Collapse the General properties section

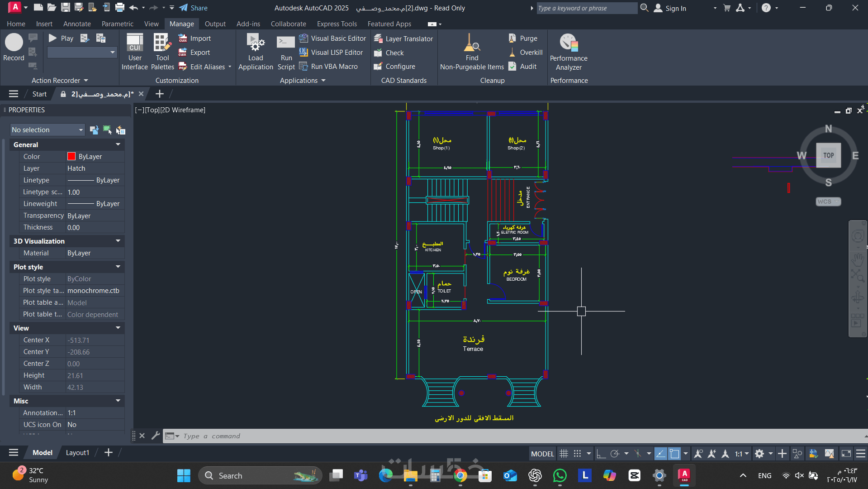coord(118,144)
